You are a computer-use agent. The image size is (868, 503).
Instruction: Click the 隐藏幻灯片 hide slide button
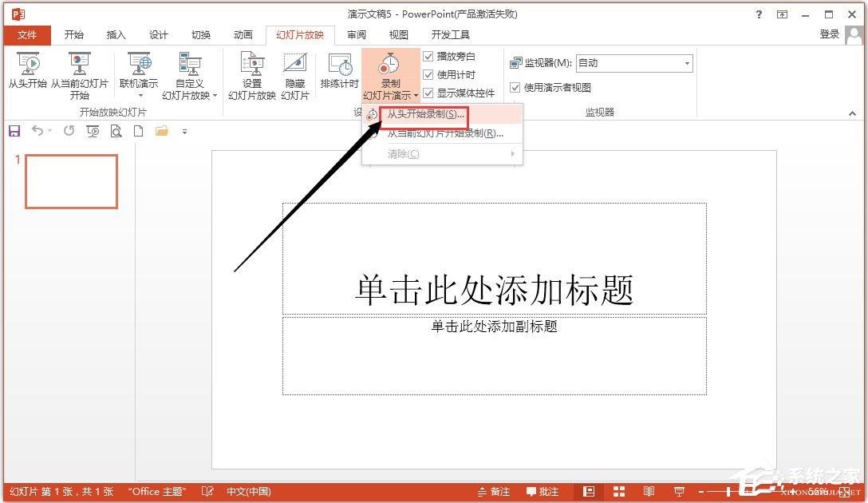295,76
